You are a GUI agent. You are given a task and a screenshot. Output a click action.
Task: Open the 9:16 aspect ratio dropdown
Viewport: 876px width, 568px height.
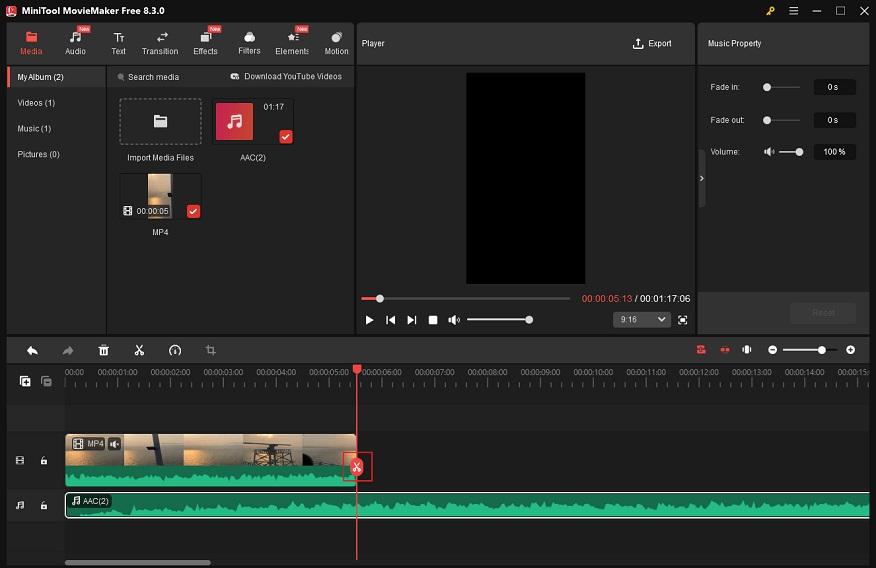tap(641, 320)
